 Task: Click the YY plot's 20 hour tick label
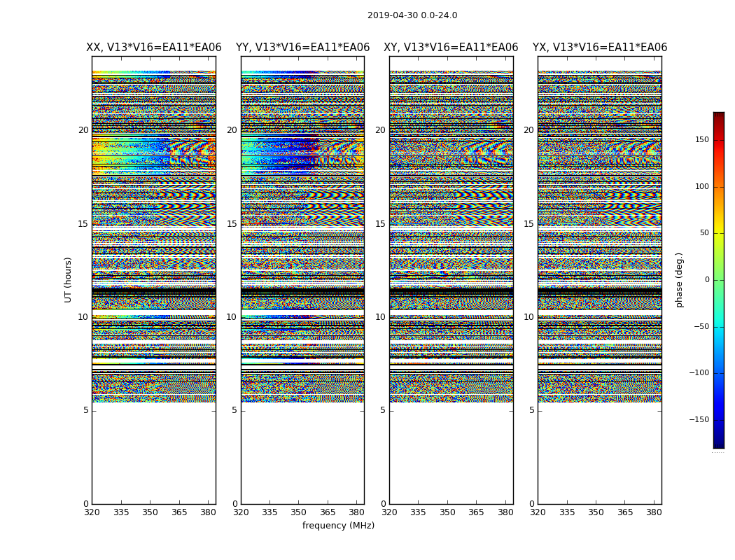coord(232,130)
